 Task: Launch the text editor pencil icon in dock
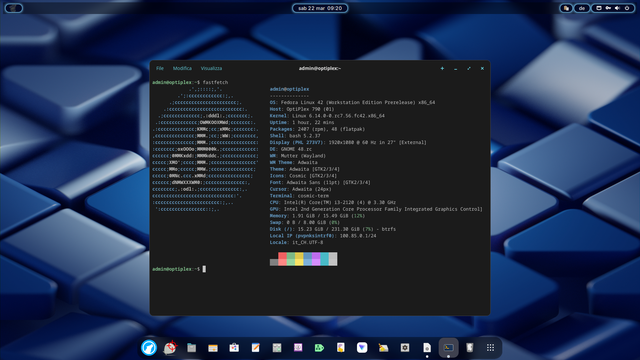256,348
